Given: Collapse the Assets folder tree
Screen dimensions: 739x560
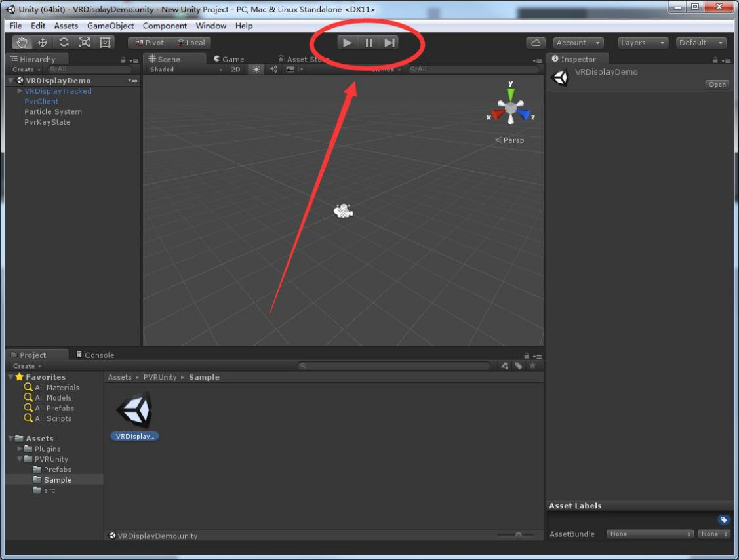Looking at the screenshot, I should [x=10, y=439].
